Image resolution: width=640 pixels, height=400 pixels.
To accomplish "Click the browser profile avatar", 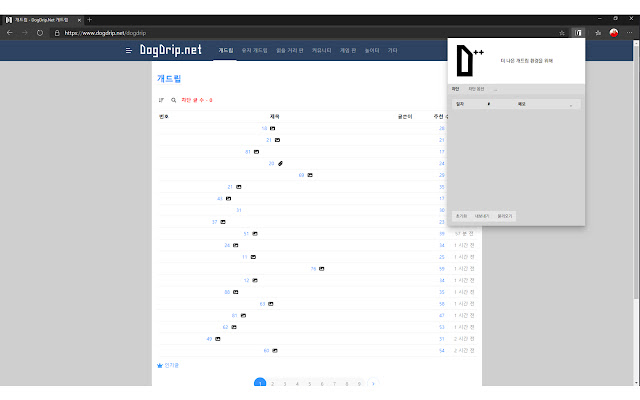I will click(613, 33).
